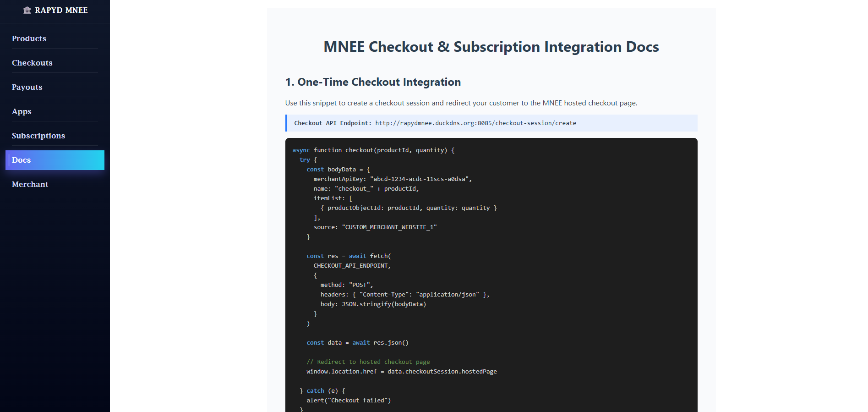
Task: Click the Redirect to hosted checkout comment
Action: tap(368, 362)
